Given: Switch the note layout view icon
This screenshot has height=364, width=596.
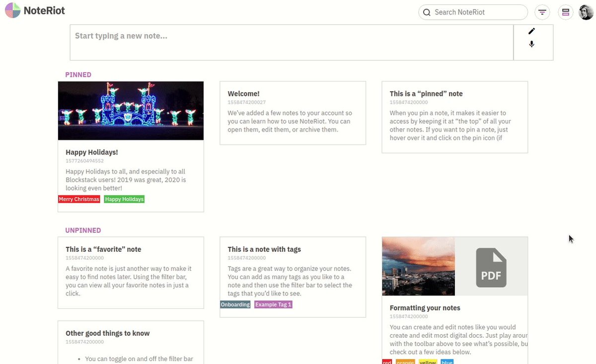Looking at the screenshot, I should 565,12.
